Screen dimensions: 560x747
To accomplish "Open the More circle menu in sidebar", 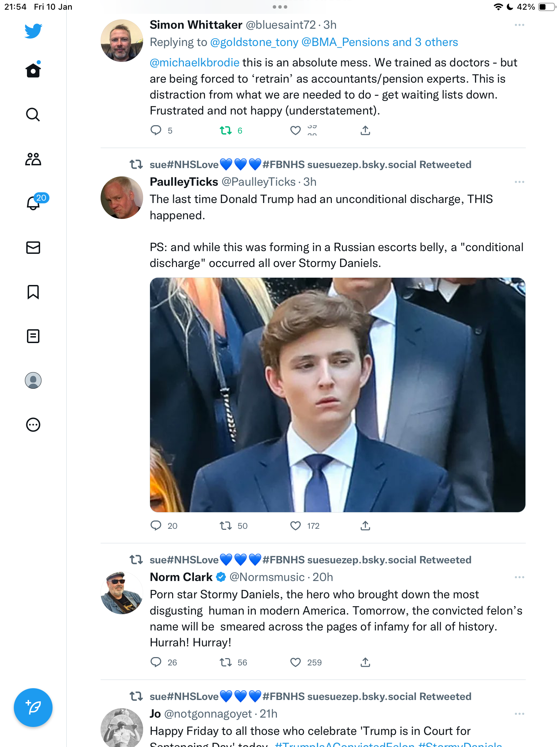I will coord(33,425).
